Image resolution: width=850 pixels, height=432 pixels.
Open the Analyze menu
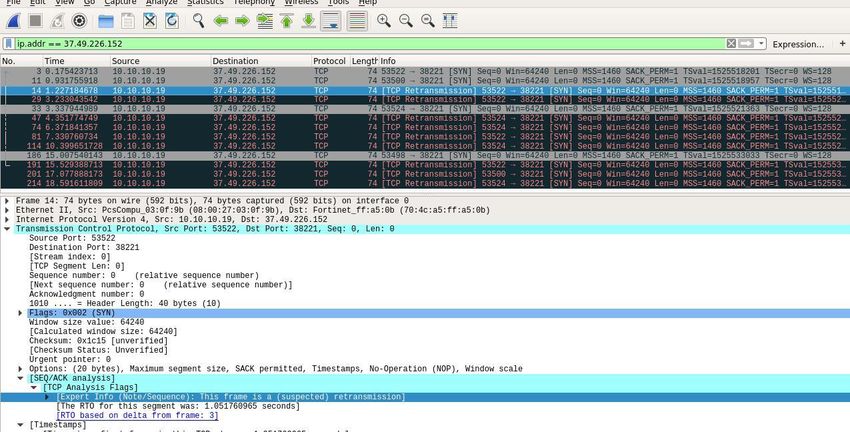(162, 3)
